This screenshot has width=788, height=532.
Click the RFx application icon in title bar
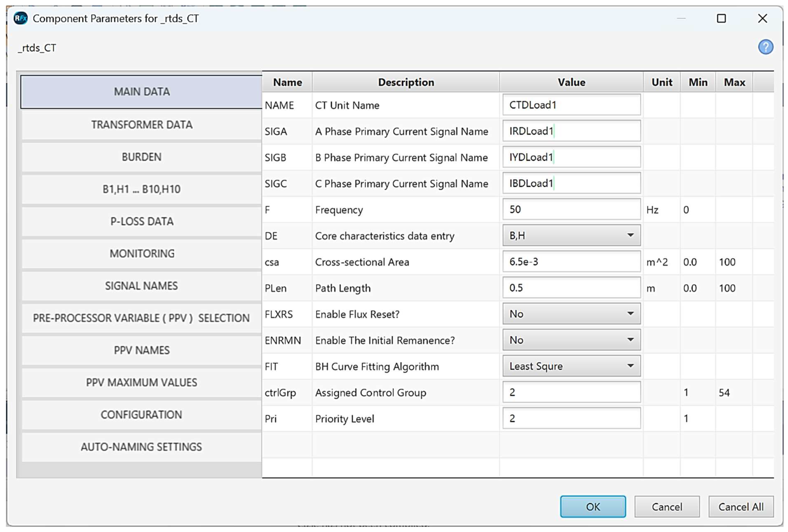(20, 18)
